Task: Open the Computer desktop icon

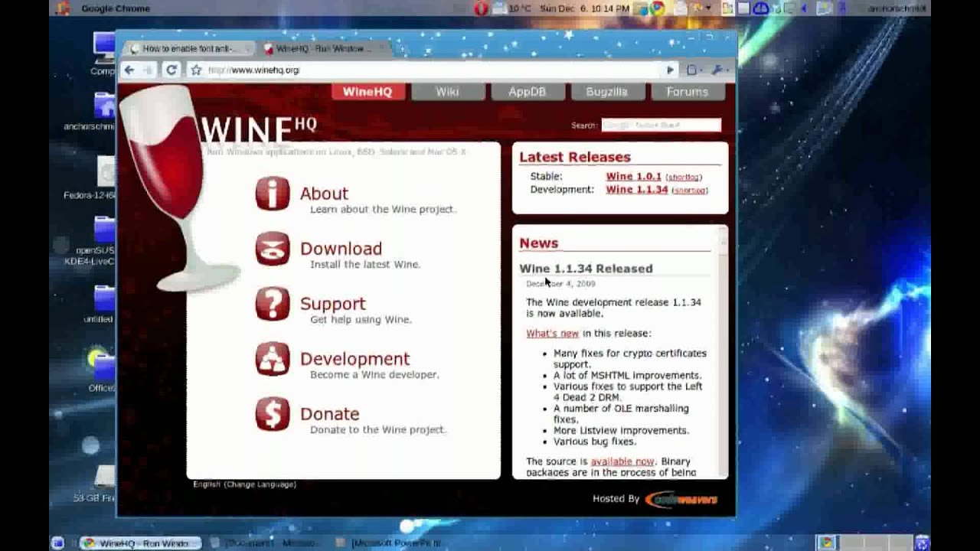Action: [103, 54]
